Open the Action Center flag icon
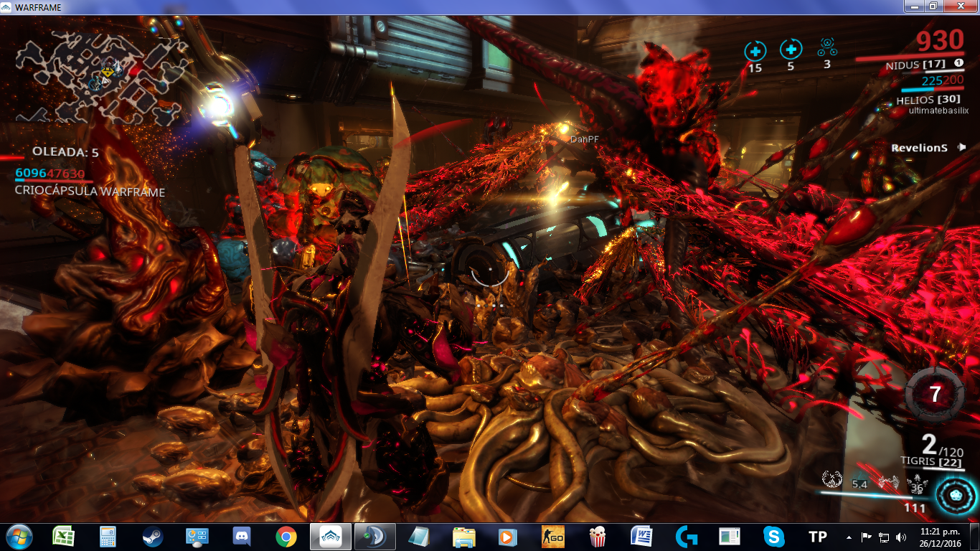 (867, 537)
